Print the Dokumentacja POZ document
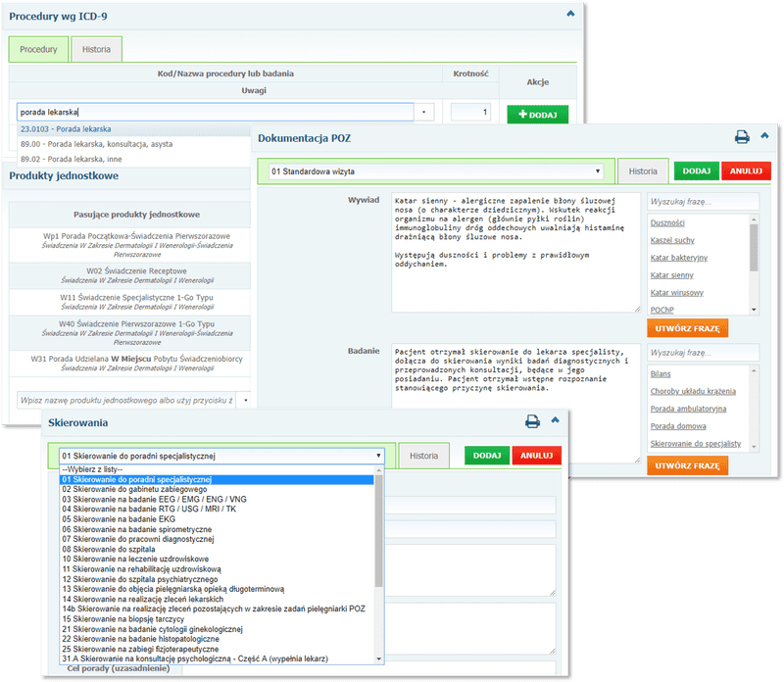This screenshot has width=784, height=682. tap(742, 138)
